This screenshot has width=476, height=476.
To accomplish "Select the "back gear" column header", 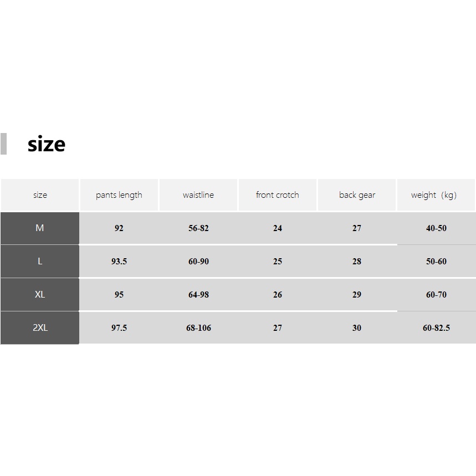I will pos(357,195).
